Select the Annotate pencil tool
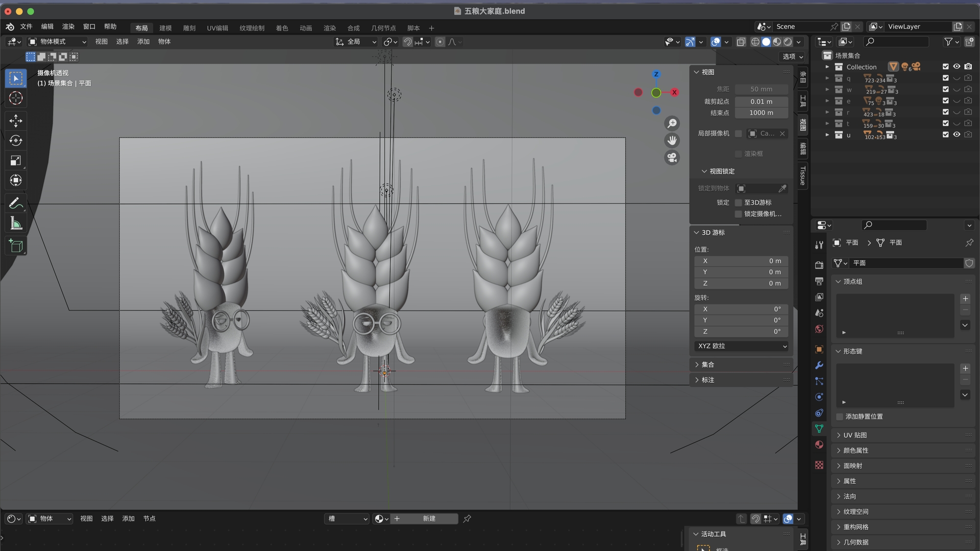Screen dimensions: 980x551 [x=16, y=203]
